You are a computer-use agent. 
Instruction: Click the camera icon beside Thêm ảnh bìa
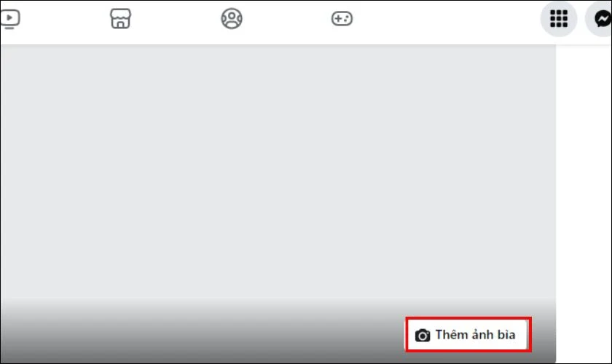point(423,335)
